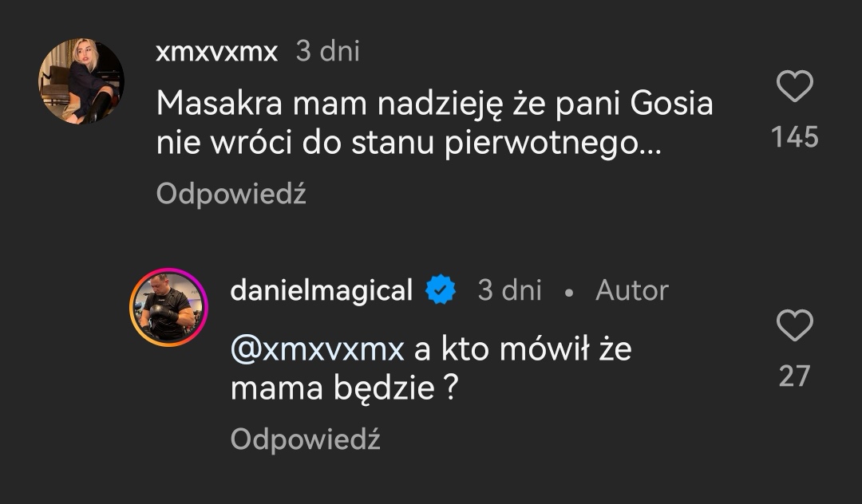Click danielmagical's blue verified badge
The height and width of the screenshot is (504, 862).
point(441,290)
